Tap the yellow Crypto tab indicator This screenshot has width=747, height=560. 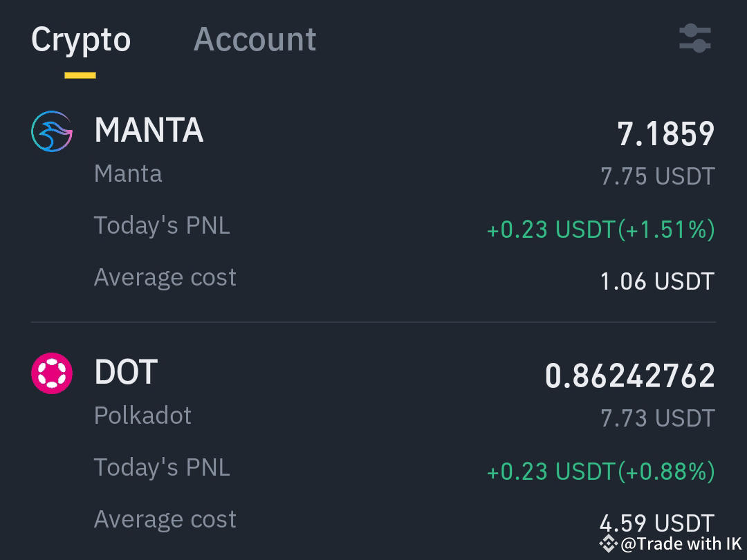tap(81, 74)
